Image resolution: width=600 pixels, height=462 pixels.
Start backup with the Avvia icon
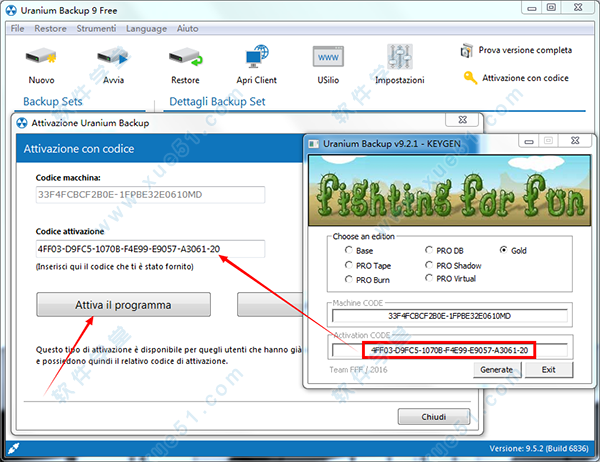pyautogui.click(x=112, y=57)
